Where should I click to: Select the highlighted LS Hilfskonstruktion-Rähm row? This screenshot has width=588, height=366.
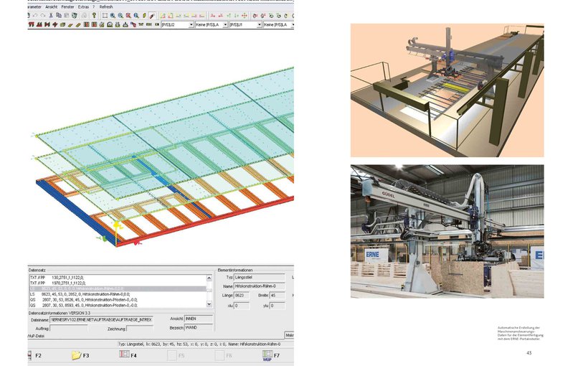pos(118,288)
